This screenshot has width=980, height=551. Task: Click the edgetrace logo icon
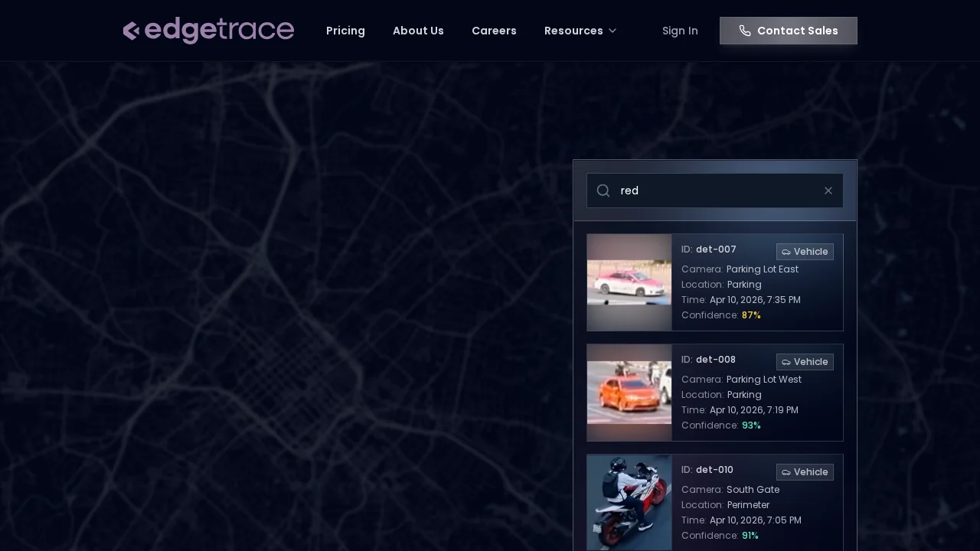tap(131, 31)
